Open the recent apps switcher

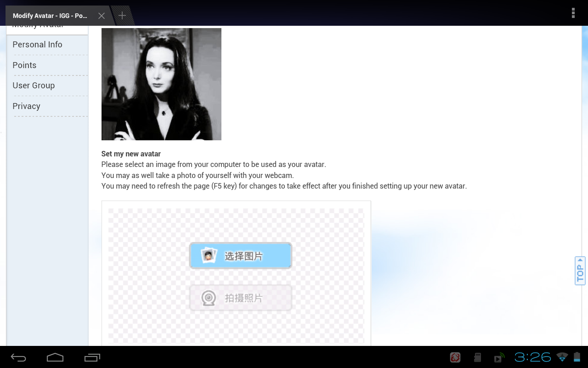92,357
